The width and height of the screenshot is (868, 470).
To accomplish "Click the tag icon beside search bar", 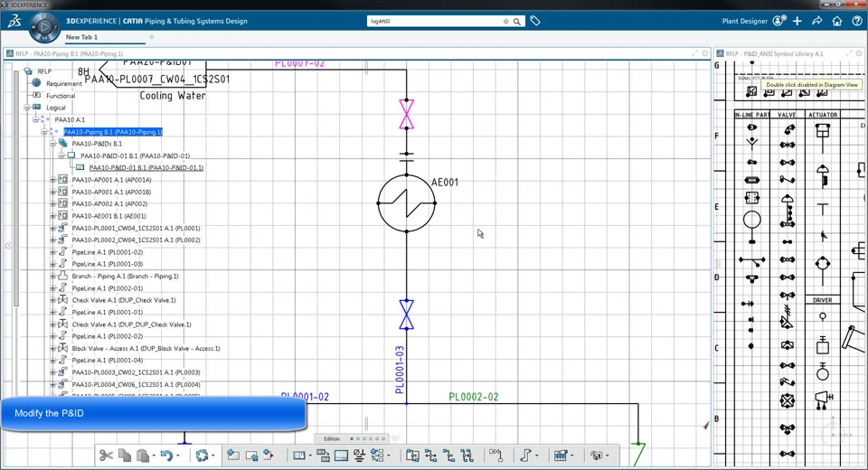I will coord(535,21).
